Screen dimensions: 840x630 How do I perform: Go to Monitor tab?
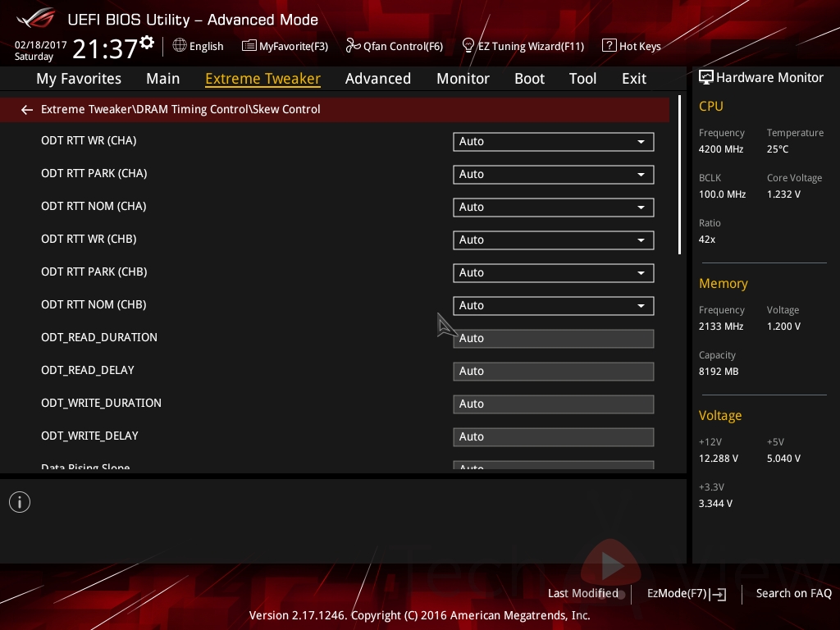[x=463, y=79]
